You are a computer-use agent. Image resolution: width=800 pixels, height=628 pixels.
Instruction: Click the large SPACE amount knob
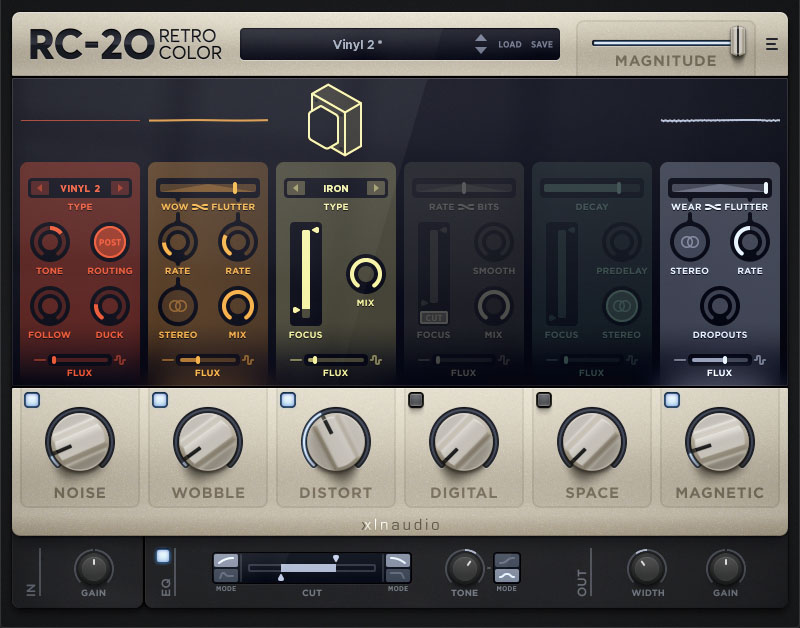pos(592,441)
